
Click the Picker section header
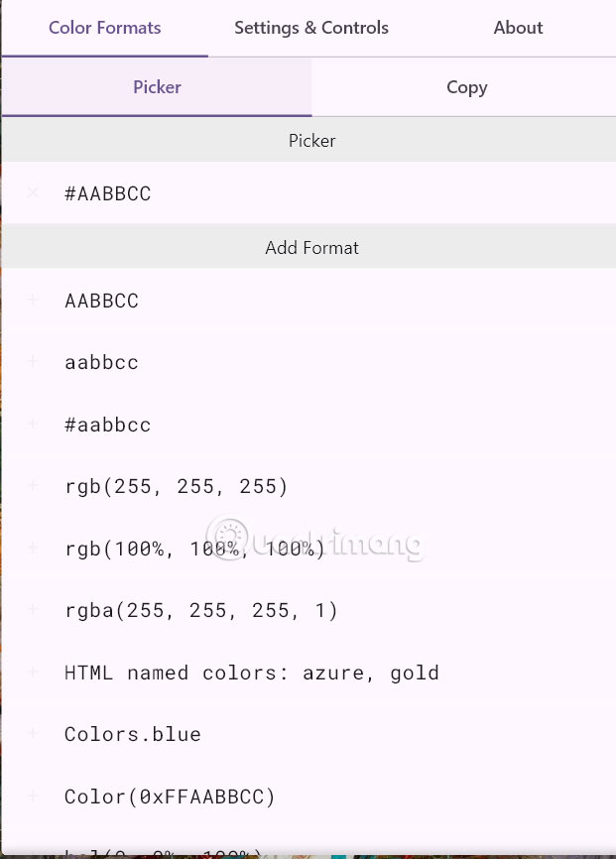(x=311, y=140)
